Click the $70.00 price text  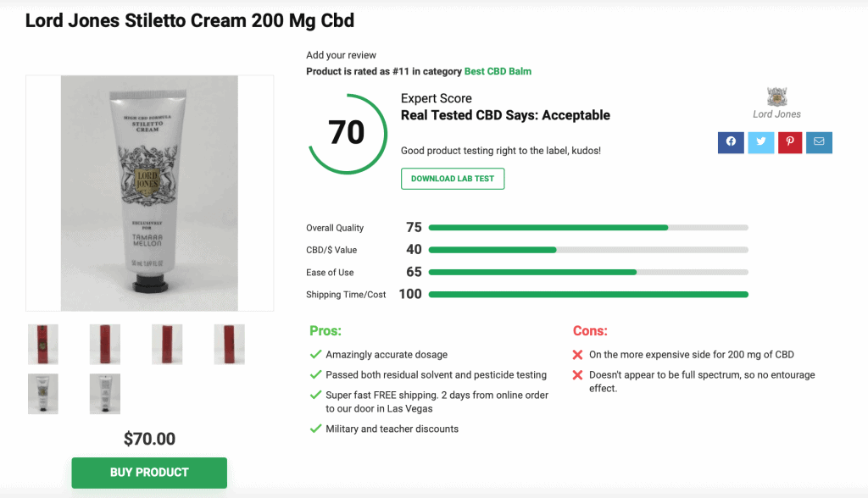(x=149, y=439)
